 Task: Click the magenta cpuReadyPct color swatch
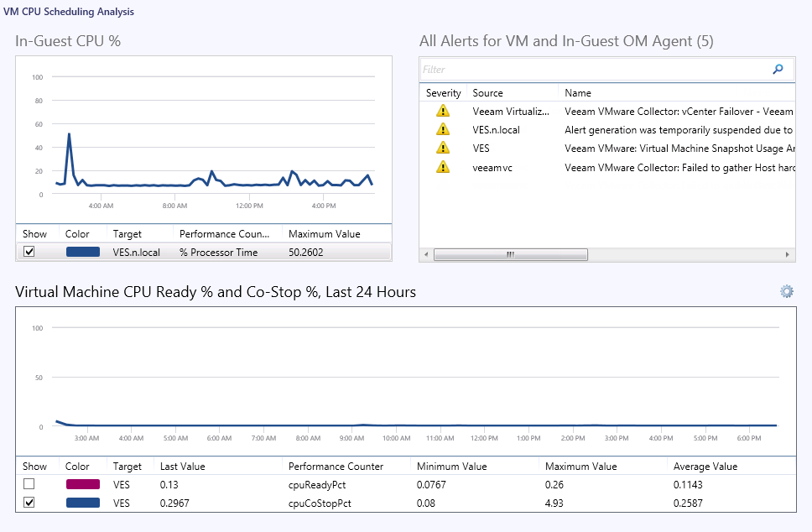pyautogui.click(x=82, y=484)
